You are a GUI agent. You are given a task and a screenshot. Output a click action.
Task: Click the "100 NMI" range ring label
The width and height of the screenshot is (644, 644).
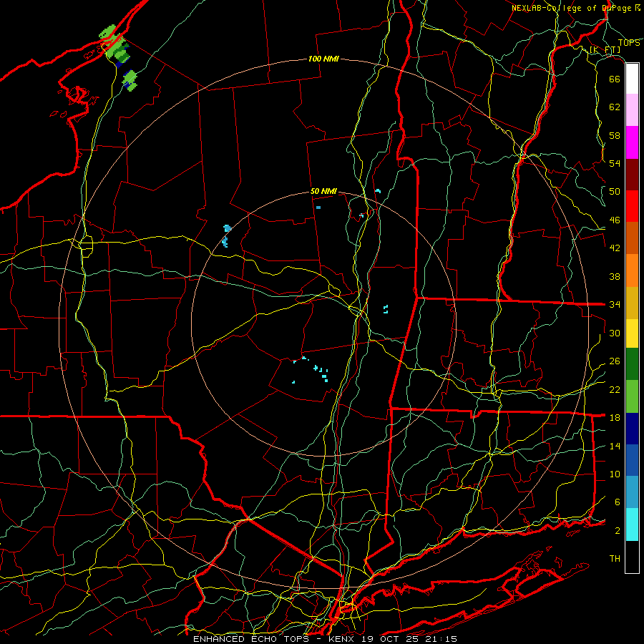coord(323,59)
